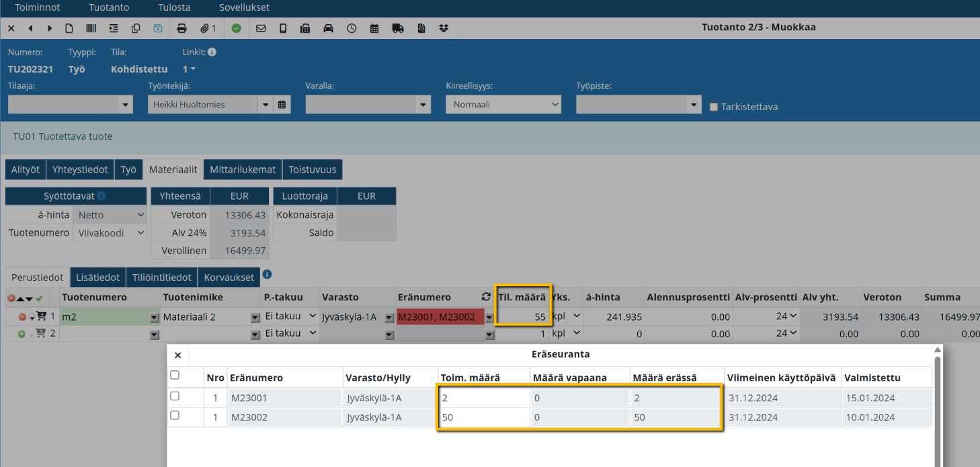Click the green checkmark approve icon
This screenshot has width=980, height=467.
point(236,28)
